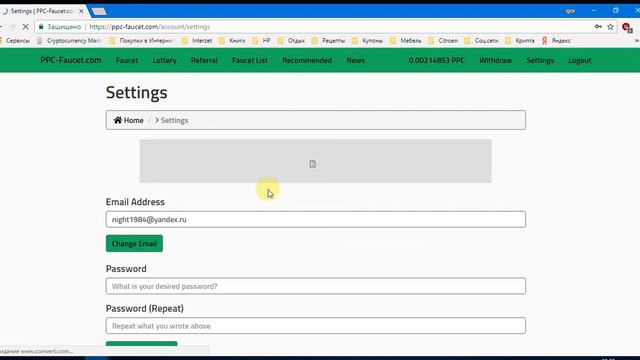The image size is (640, 360).
Task: Open the Крипта bookmarks folder
Action: (x=520, y=41)
